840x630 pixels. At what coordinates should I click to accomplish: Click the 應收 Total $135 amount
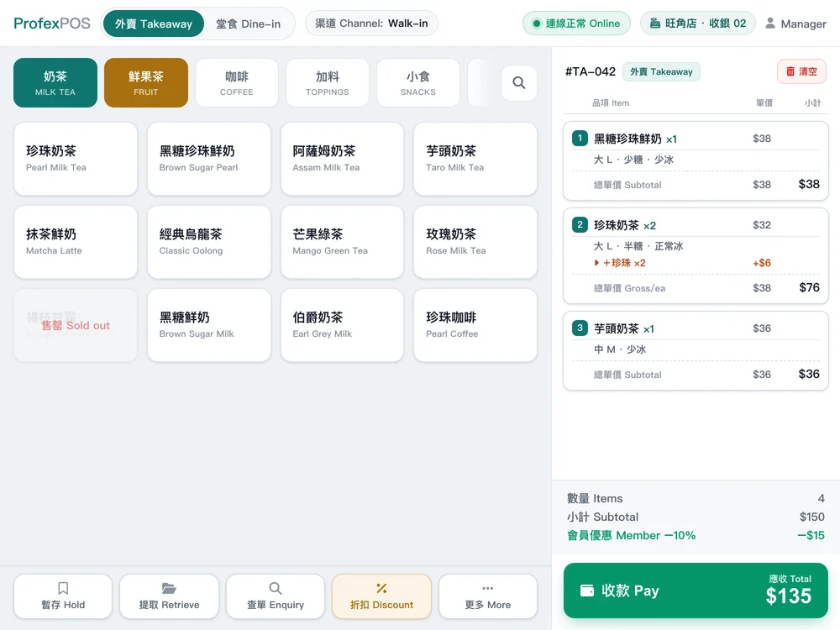click(x=788, y=596)
